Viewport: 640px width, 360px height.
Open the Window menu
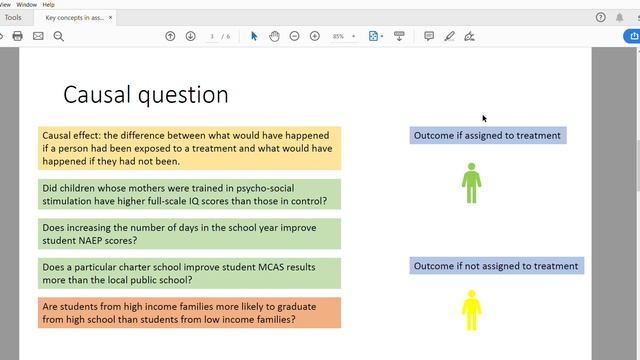pyautogui.click(x=27, y=4)
